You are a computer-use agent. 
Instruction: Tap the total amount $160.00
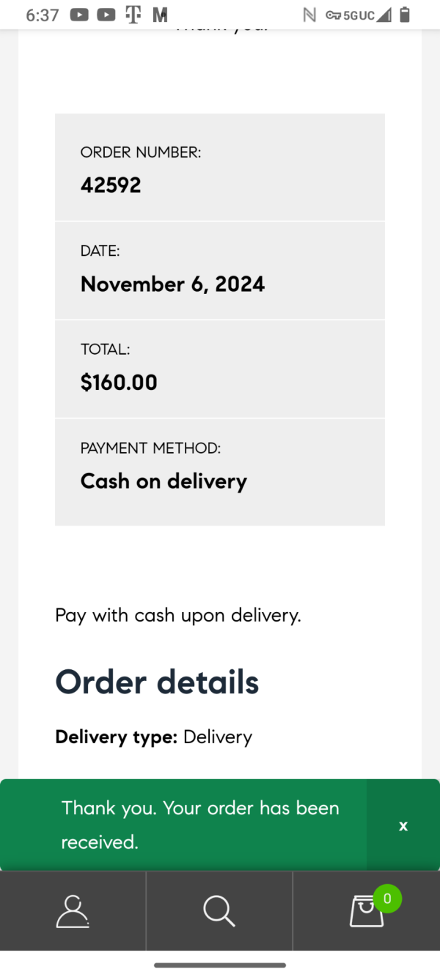(x=119, y=382)
